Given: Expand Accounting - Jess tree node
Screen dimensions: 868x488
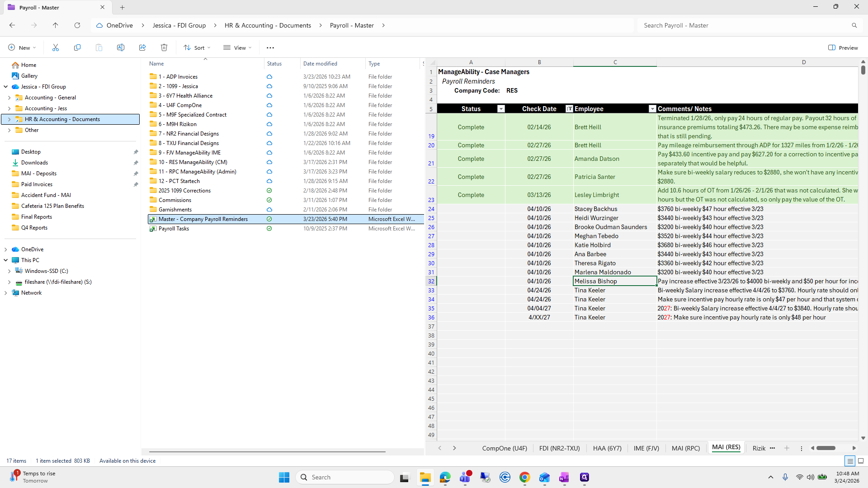Looking at the screenshot, I should point(9,108).
